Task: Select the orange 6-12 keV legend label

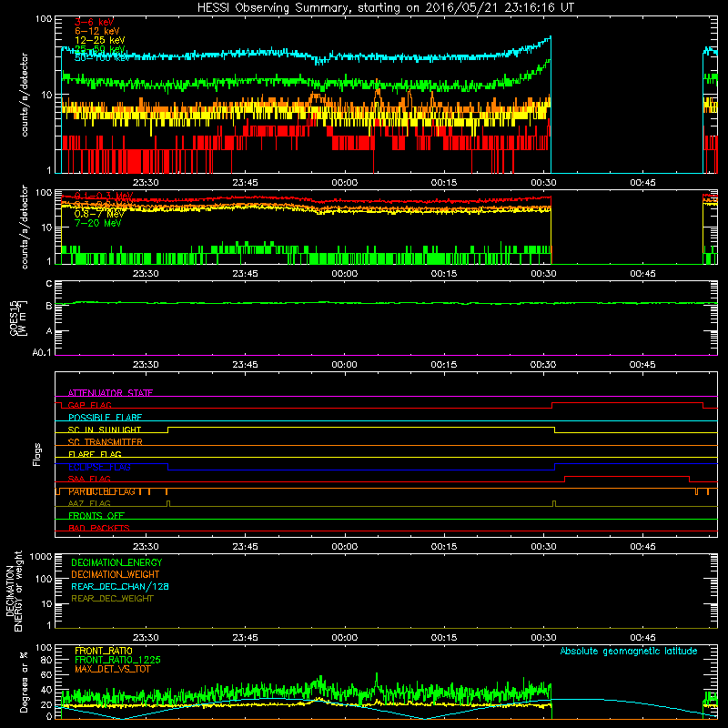Action: click(x=97, y=31)
